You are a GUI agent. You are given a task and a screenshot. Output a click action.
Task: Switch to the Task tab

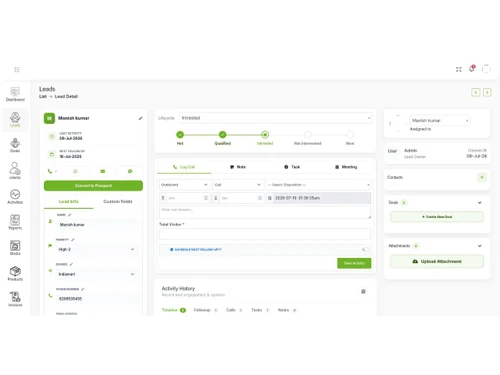(292, 167)
